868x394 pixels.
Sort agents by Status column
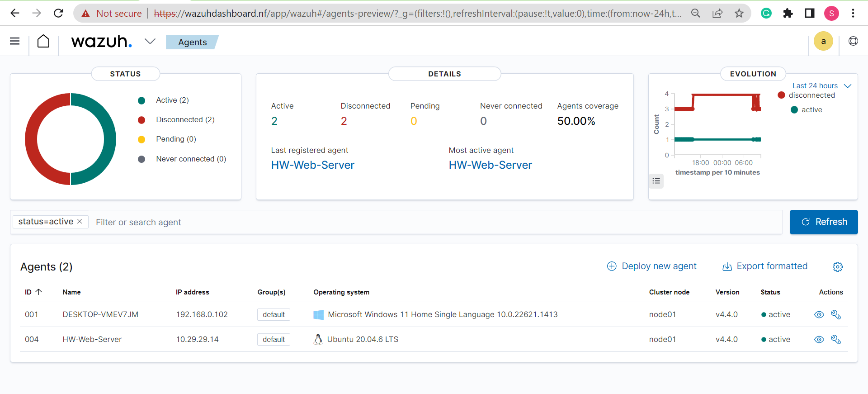click(770, 292)
